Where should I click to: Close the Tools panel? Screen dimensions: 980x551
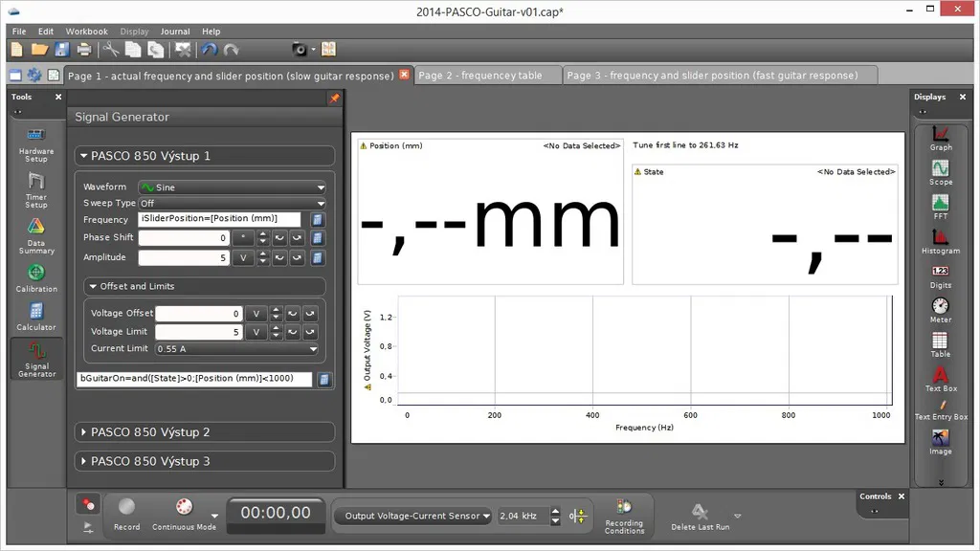58,97
